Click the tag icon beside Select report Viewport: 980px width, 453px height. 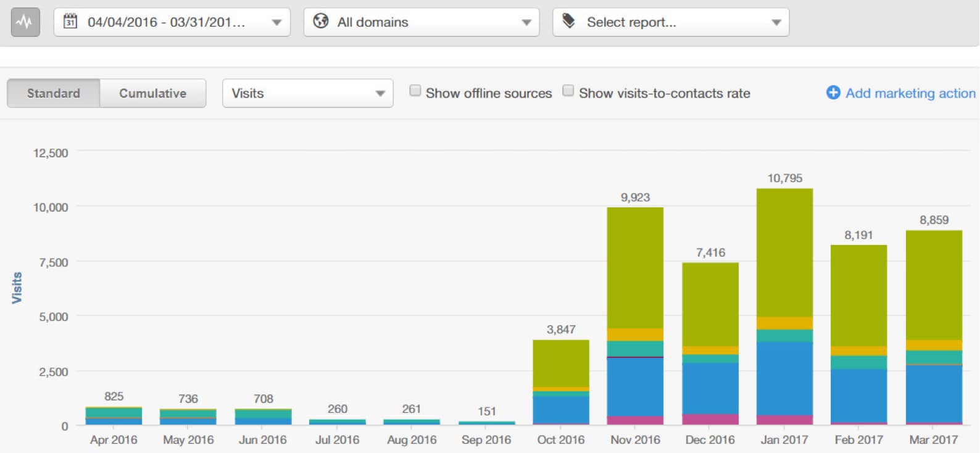(x=569, y=22)
